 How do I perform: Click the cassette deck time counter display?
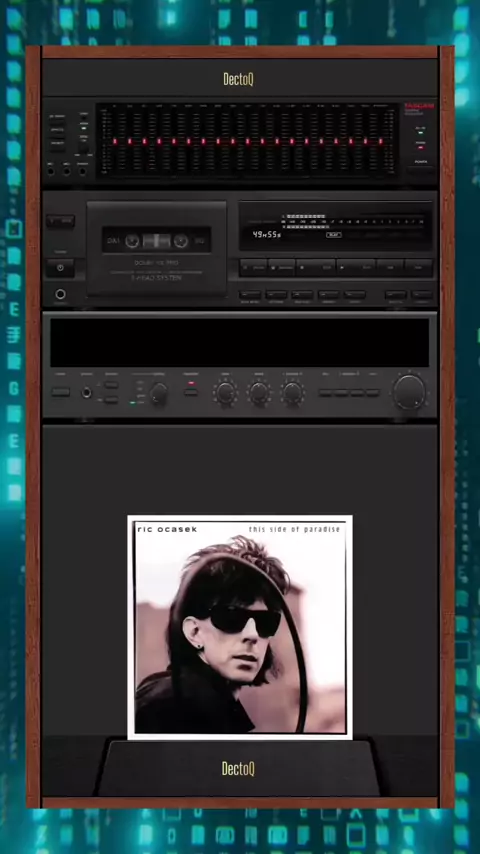tap(266, 235)
